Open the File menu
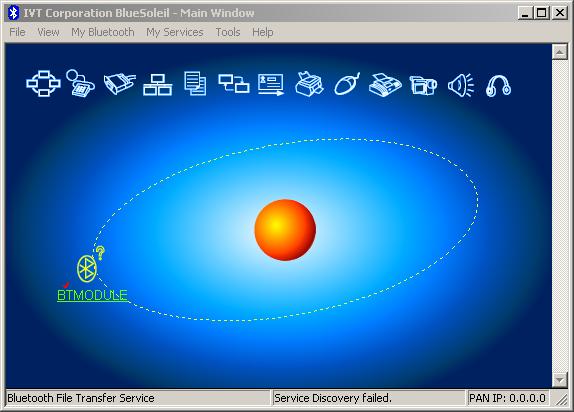The image size is (574, 412). pyautogui.click(x=17, y=32)
